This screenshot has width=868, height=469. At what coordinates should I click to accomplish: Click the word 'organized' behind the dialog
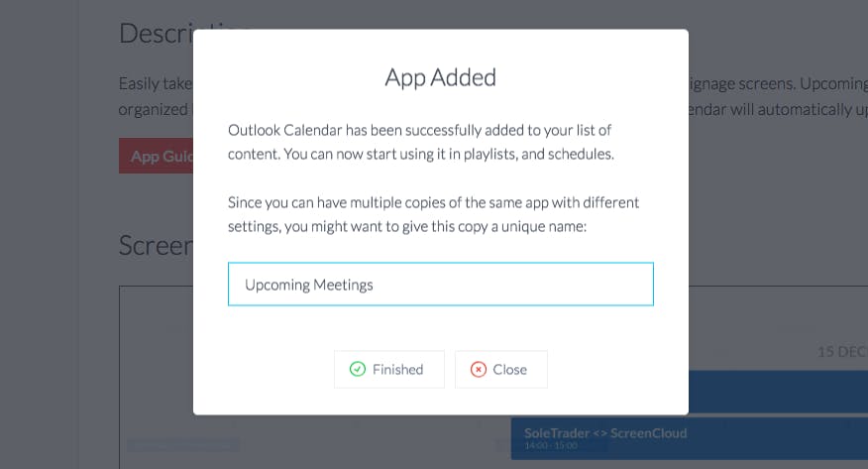154,110
